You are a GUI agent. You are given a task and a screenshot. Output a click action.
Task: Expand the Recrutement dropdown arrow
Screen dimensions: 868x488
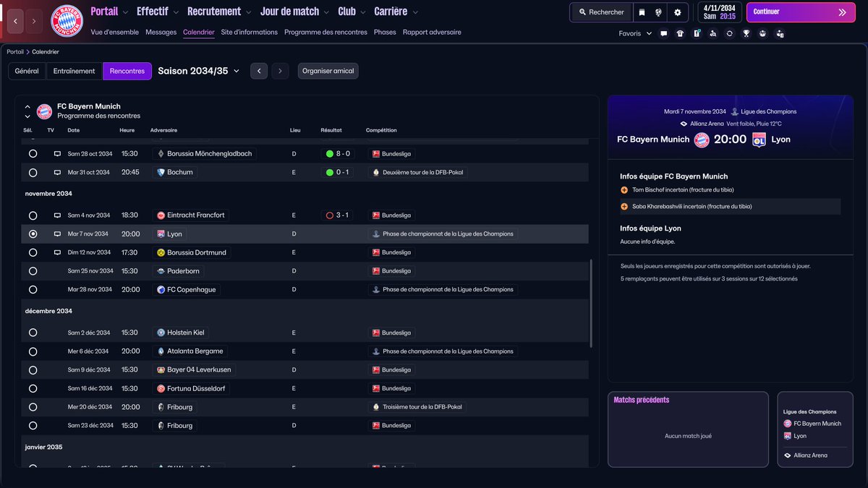click(249, 12)
